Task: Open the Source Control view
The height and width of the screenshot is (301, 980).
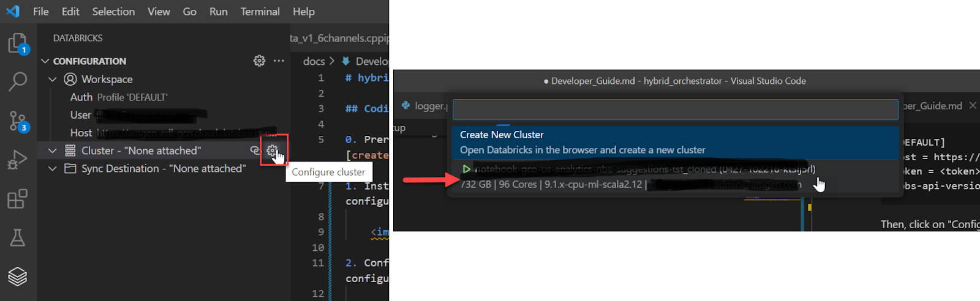Action: 18,121
